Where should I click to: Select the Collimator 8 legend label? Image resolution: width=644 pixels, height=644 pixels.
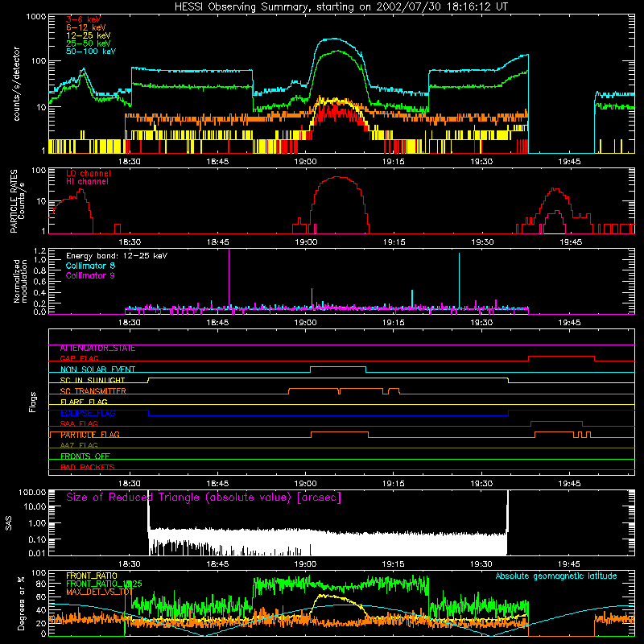click(90, 266)
